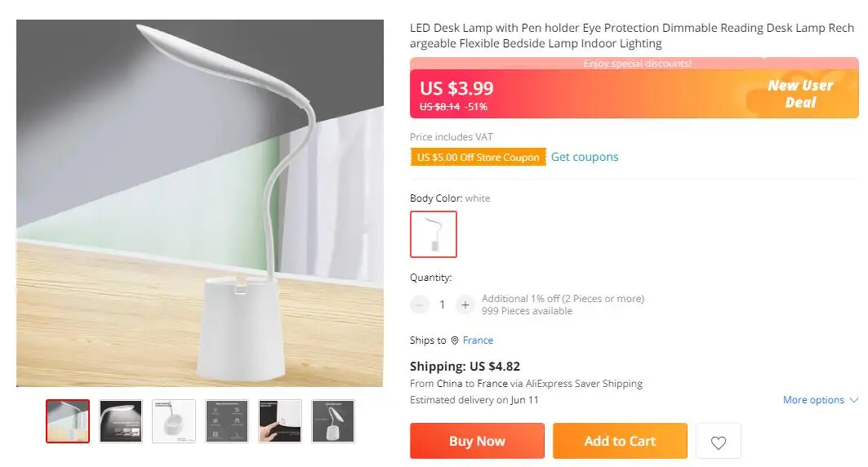Show the fifth thumbnail with finger touching lamp
Viewport: 868px width, 467px height.
point(280,420)
